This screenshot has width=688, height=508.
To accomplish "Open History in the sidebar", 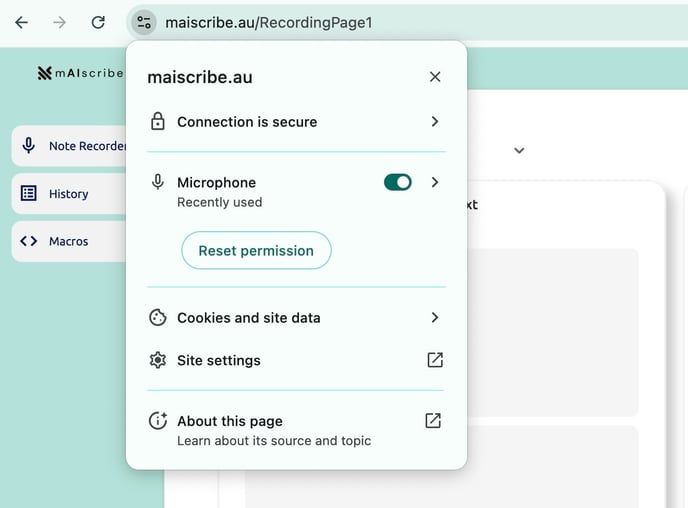I will [69, 193].
